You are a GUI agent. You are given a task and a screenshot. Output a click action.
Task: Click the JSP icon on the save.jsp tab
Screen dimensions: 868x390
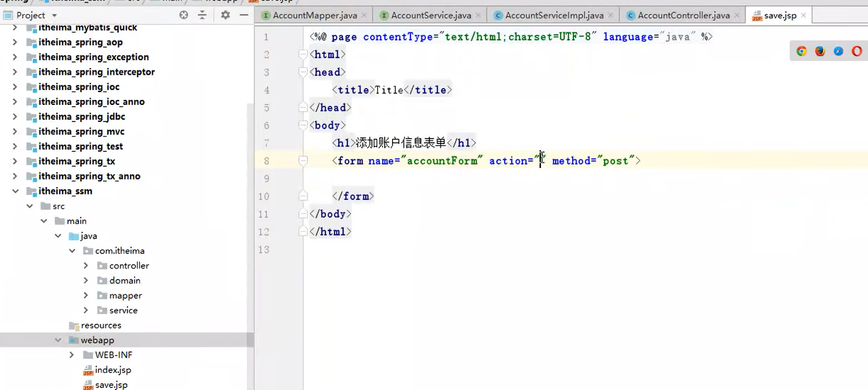pos(756,15)
